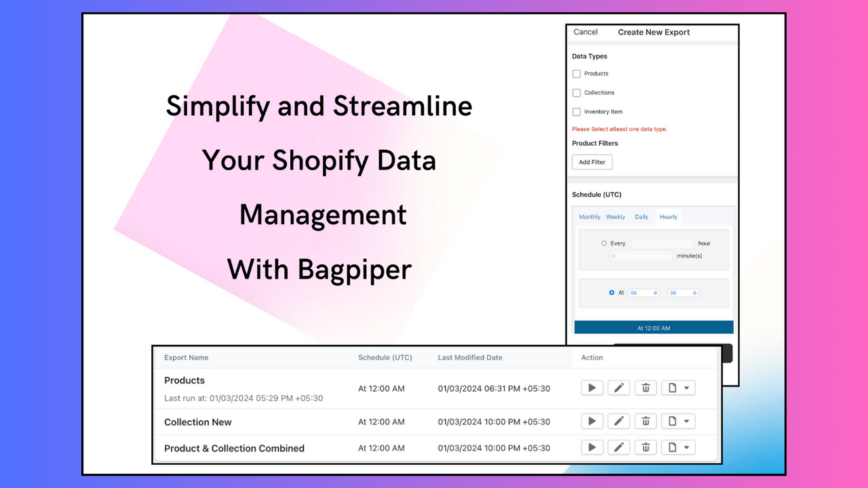868x488 pixels.
Task: Run Product & Collection Combined export
Action: 592,447
